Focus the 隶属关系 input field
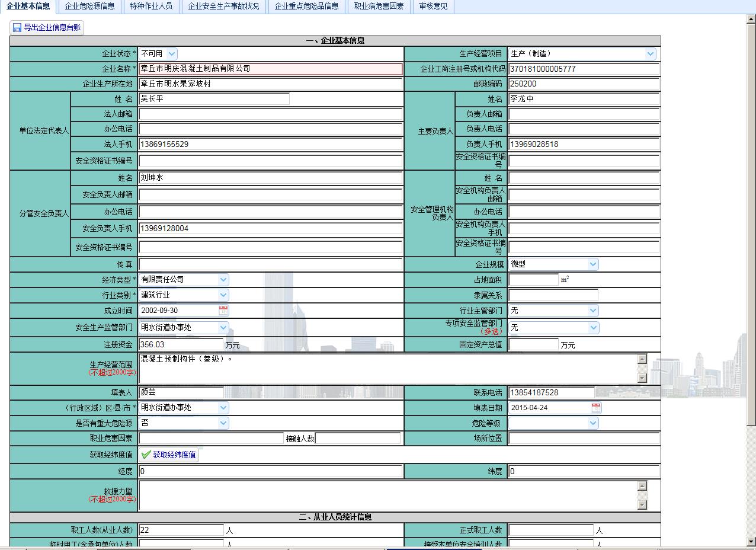This screenshot has height=550, width=756. point(553,295)
